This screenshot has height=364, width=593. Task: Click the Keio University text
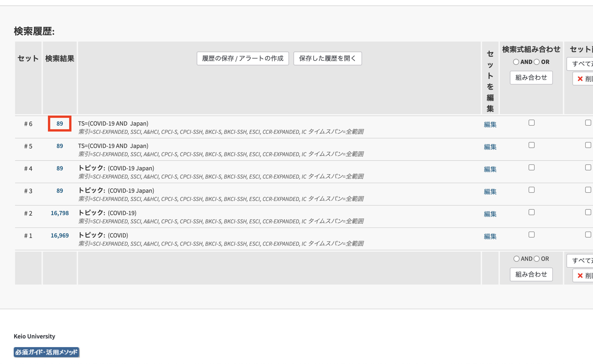coord(35,336)
